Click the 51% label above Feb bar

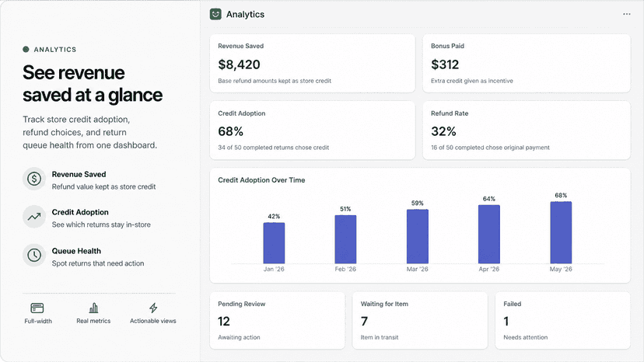(x=345, y=209)
